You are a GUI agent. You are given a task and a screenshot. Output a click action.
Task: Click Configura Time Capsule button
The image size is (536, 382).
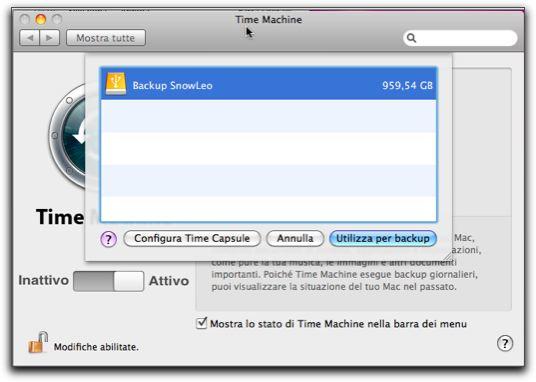tap(192, 238)
